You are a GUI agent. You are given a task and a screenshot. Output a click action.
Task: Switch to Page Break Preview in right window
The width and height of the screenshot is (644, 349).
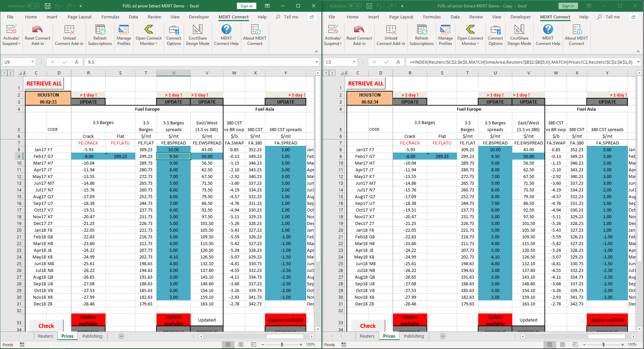coord(575,344)
